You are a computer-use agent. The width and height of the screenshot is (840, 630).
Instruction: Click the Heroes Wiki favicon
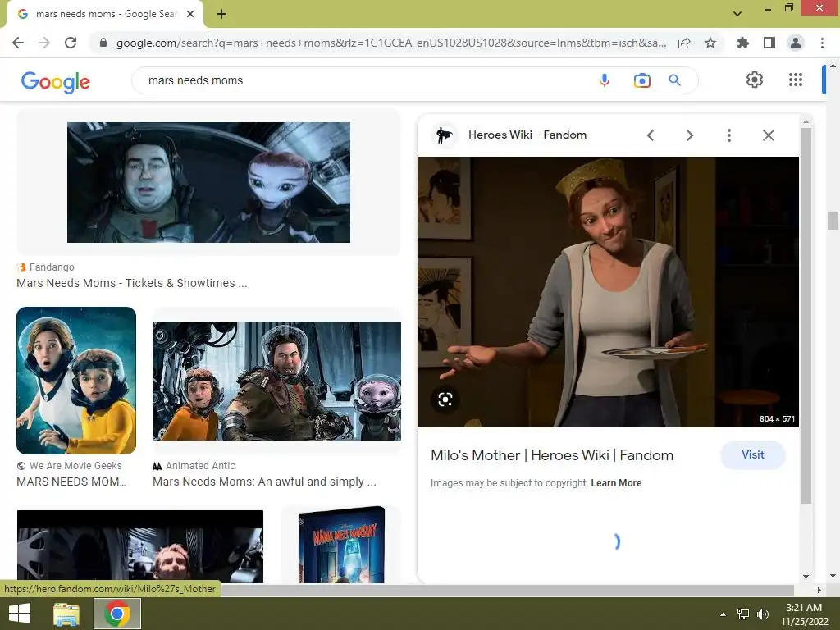point(444,135)
